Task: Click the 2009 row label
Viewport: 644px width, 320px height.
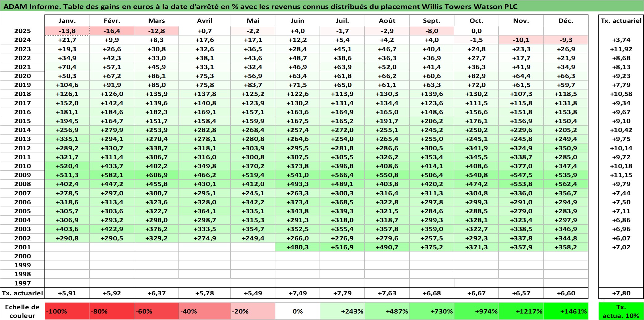Action: [x=23, y=175]
